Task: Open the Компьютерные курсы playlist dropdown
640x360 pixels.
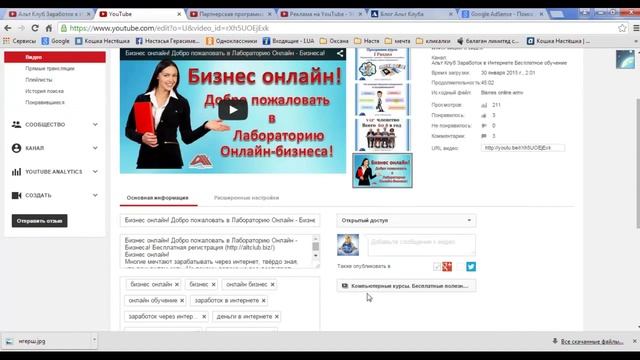Action: point(406,286)
